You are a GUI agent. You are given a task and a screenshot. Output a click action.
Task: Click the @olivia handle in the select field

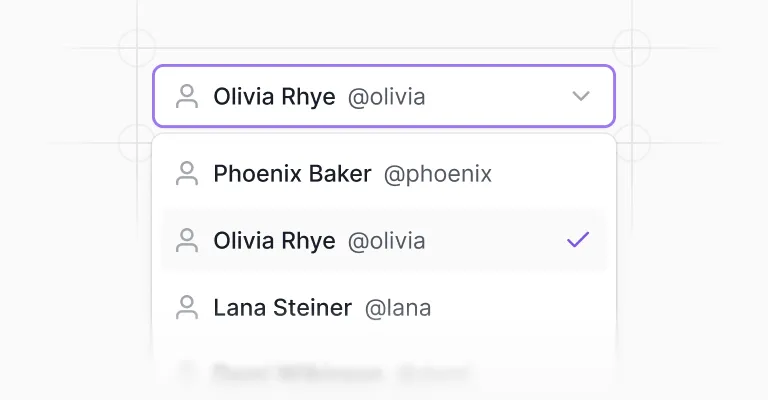[x=386, y=97]
